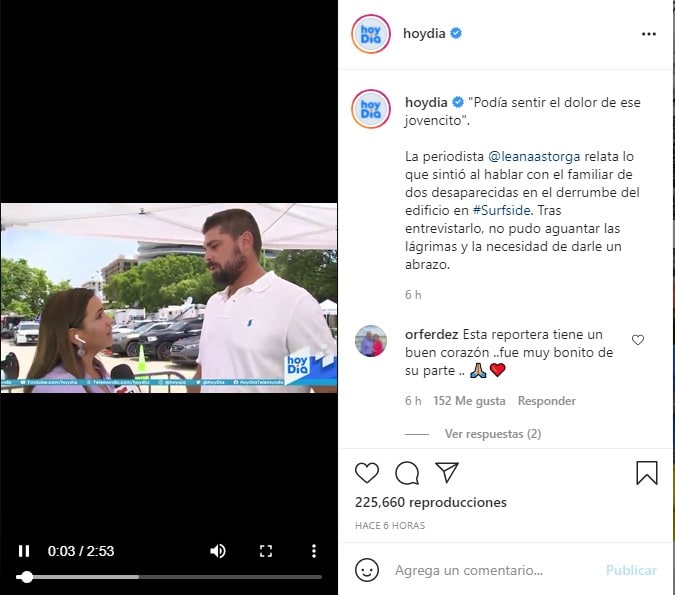
Task: Share post with paper plane icon
Action: pyautogui.click(x=447, y=472)
